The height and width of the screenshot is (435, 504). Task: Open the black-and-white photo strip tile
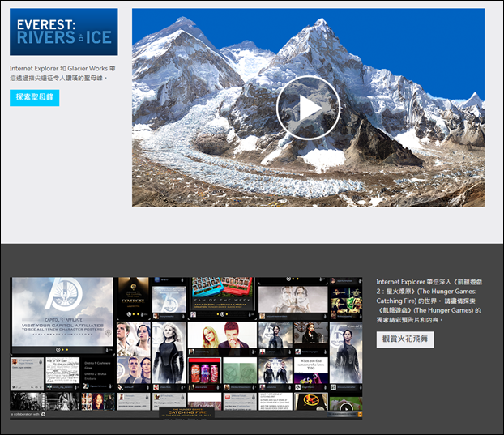coord(45,401)
